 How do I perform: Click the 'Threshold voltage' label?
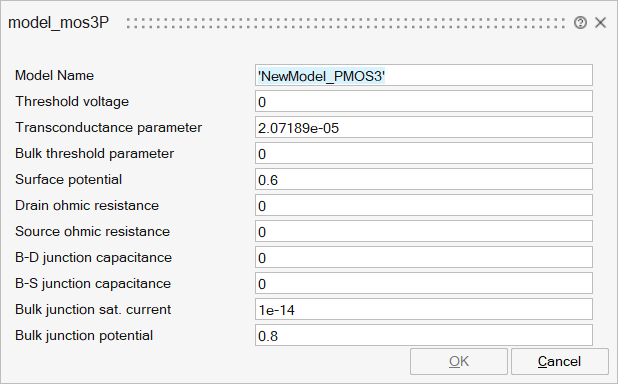pos(72,102)
